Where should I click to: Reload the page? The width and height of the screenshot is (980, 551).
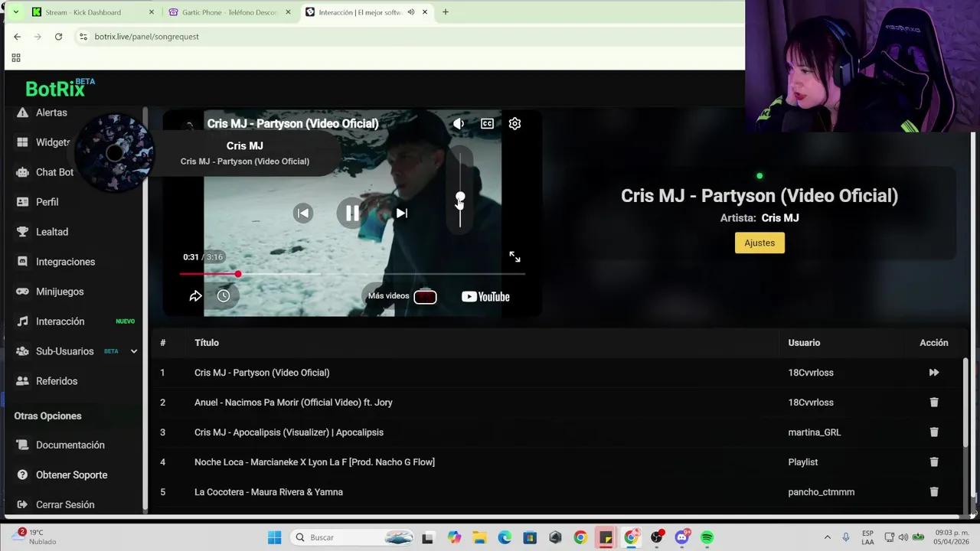click(x=58, y=37)
